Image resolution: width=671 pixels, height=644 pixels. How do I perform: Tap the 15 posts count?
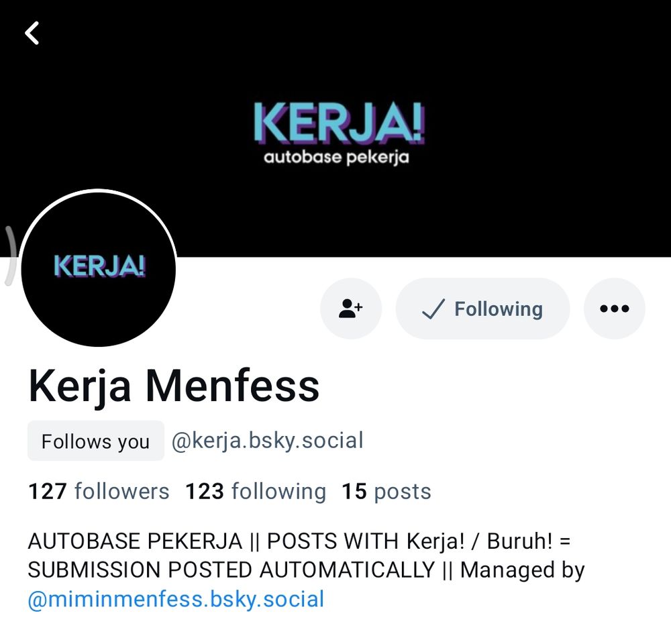point(386,491)
